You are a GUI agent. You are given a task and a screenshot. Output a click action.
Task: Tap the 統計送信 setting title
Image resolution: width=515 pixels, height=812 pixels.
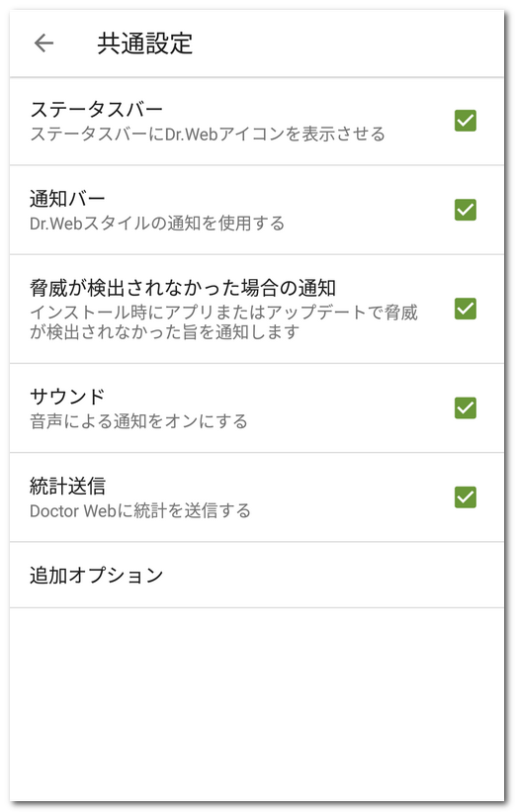pyautogui.click(x=67, y=486)
